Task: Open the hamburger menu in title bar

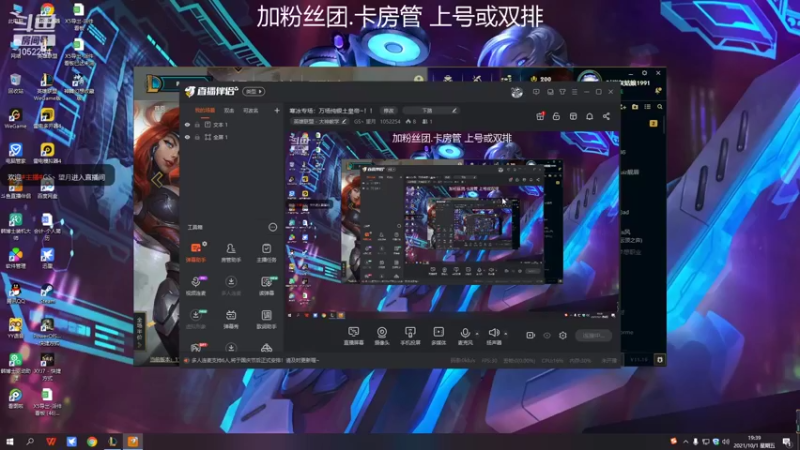Action: [x=574, y=92]
